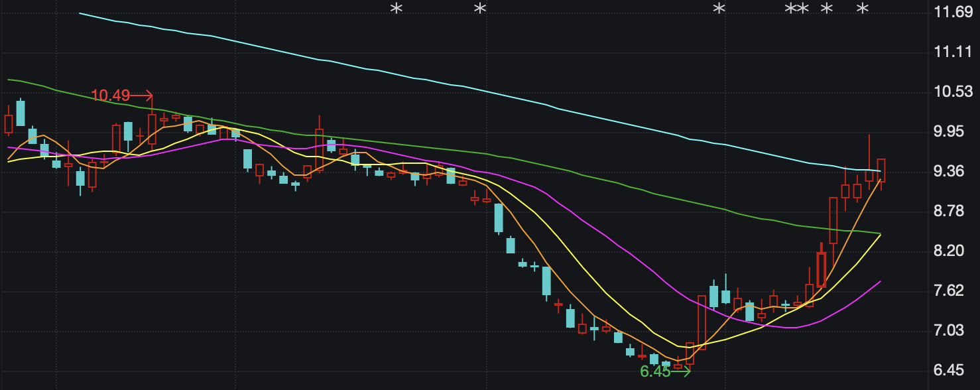Select the first candlestick on the far left

(9, 124)
